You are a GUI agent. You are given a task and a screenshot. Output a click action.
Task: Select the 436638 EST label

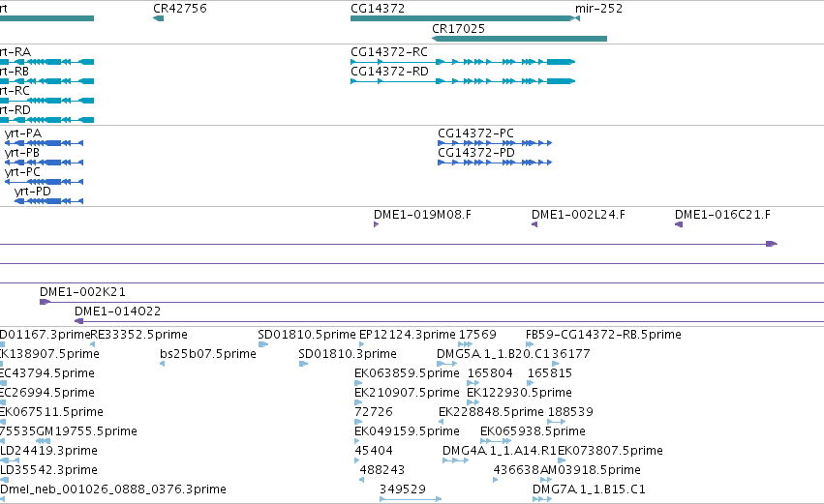pos(516,470)
